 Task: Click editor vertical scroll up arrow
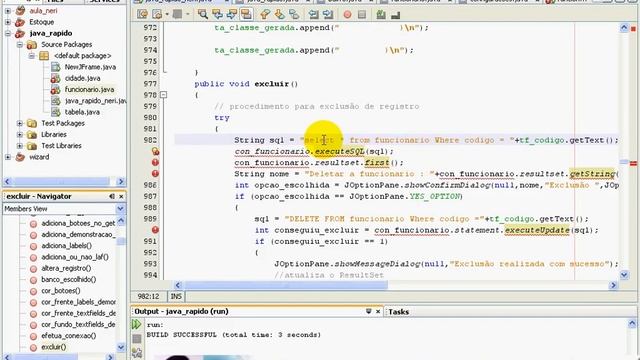click(624, 28)
